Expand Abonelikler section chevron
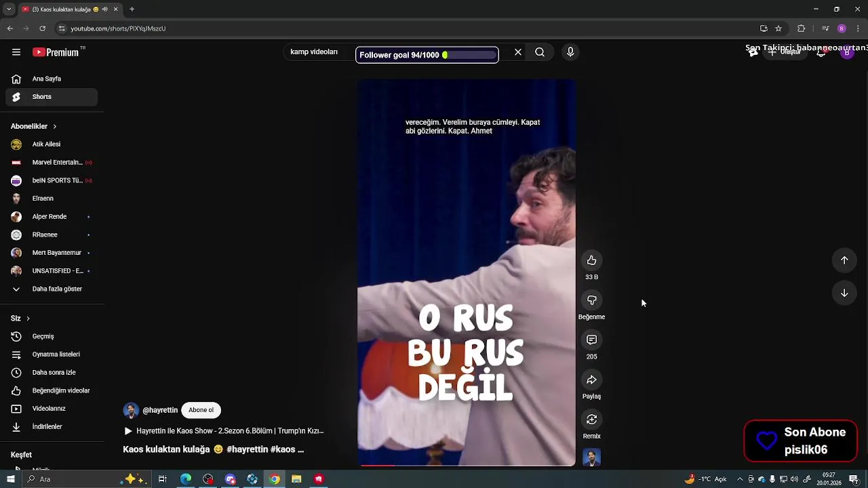 [x=54, y=127]
